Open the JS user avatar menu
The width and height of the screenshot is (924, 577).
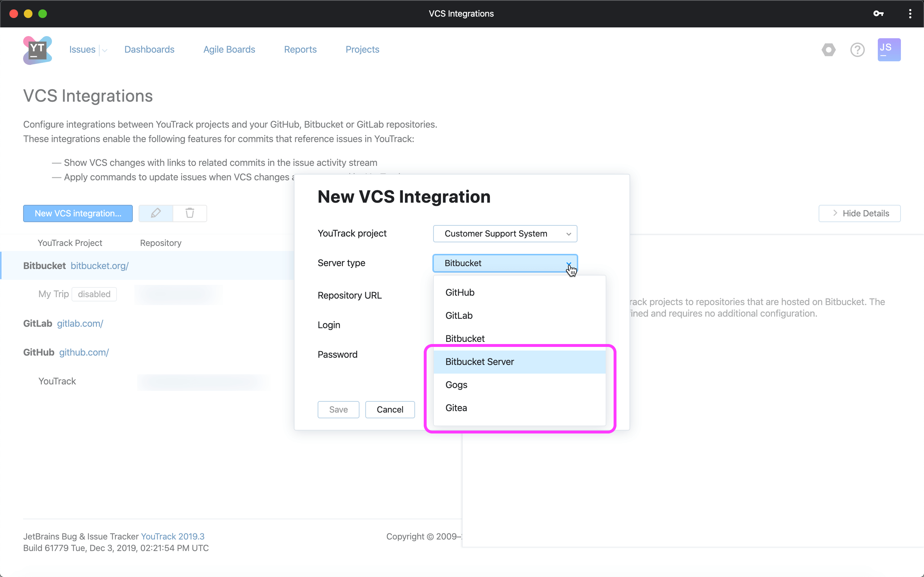click(889, 50)
